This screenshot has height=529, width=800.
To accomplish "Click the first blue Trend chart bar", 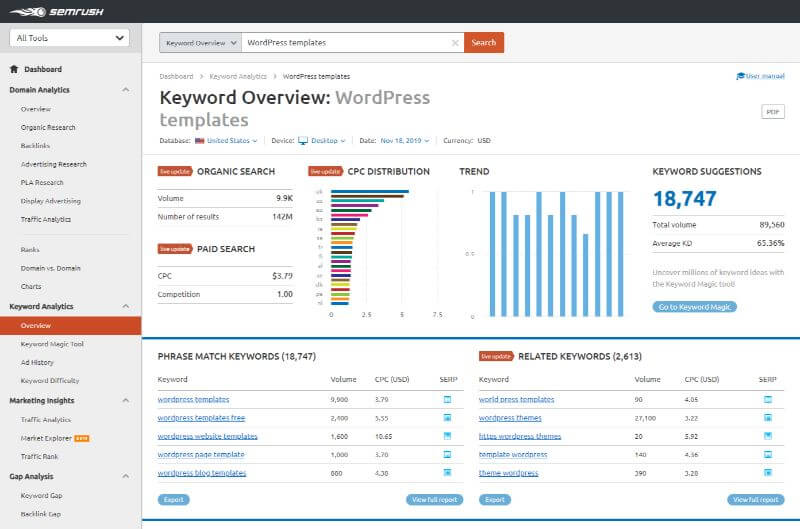I will click(492, 254).
